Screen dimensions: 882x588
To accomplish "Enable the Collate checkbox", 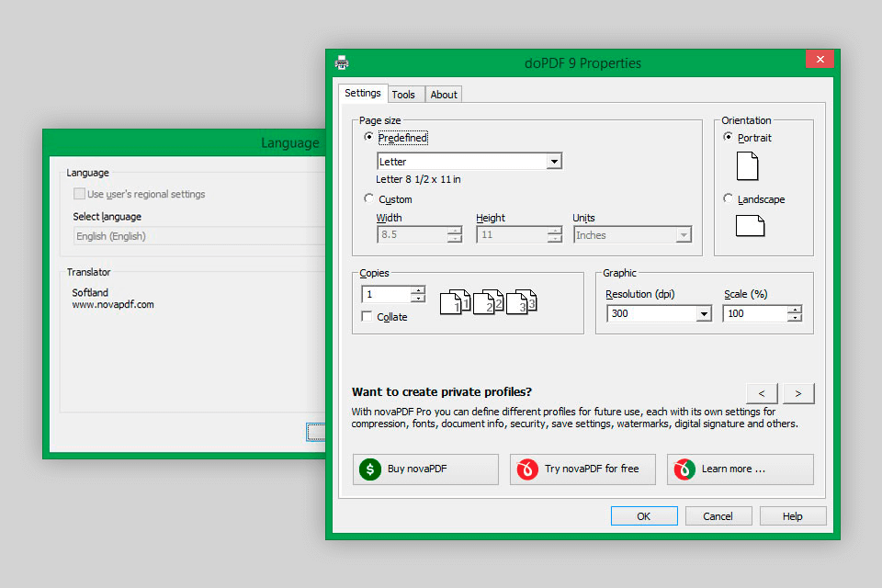I will pyautogui.click(x=367, y=317).
